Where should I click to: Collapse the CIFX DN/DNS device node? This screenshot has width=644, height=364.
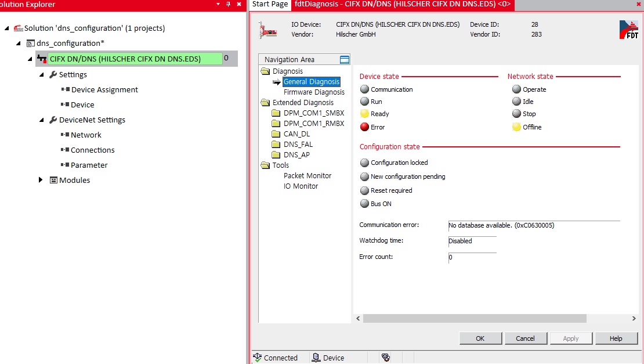[30, 59]
